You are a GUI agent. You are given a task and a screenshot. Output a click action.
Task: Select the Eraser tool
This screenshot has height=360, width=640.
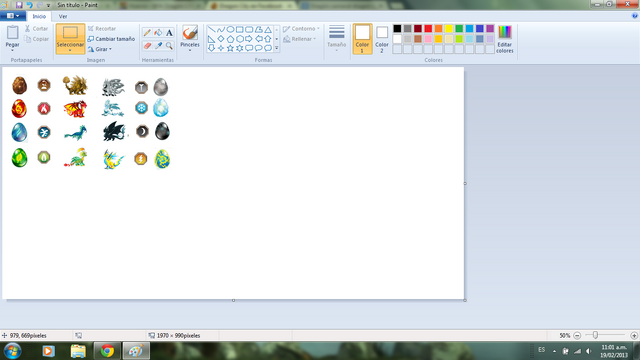147,46
